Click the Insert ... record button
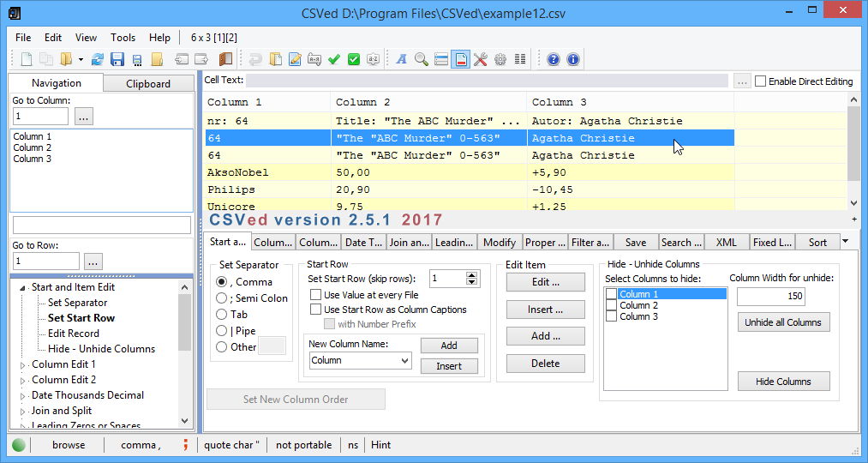This screenshot has height=463, width=868. coord(545,310)
